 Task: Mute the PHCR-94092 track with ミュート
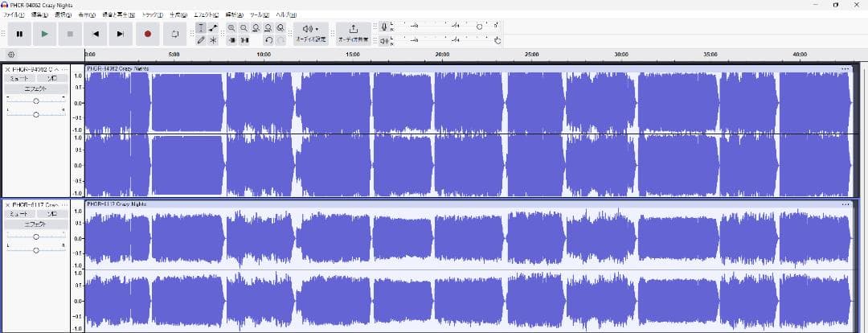pyautogui.click(x=19, y=79)
